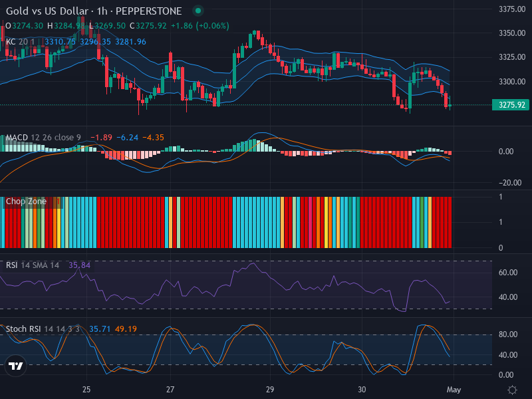Click the MACD signal value −4.35
This screenshot has width=532, height=399.
(x=154, y=138)
